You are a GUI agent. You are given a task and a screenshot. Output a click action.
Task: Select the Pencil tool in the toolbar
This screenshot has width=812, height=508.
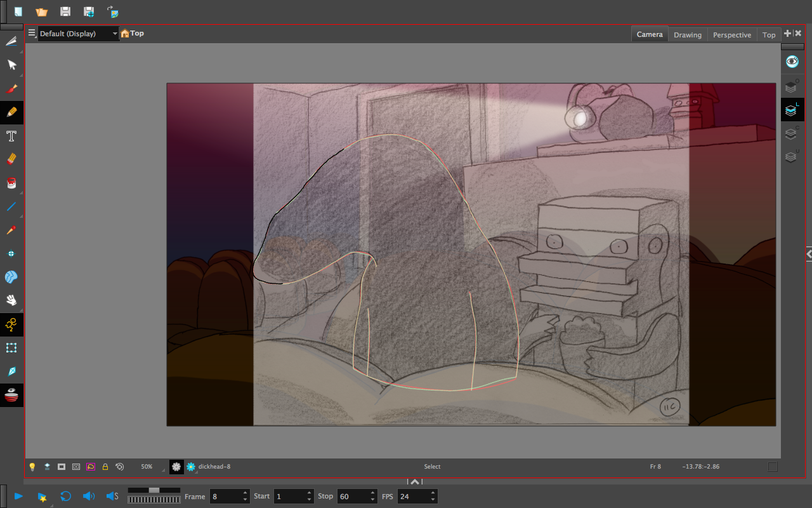tap(11, 112)
